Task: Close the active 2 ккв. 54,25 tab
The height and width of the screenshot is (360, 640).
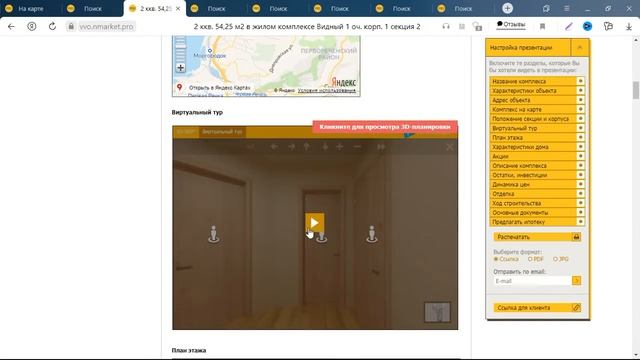Action: coord(178,9)
